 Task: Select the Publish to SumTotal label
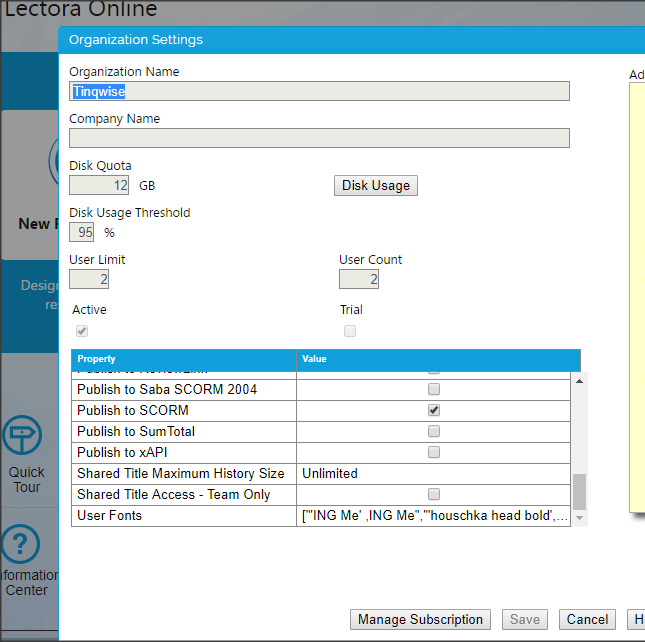[x=136, y=431]
